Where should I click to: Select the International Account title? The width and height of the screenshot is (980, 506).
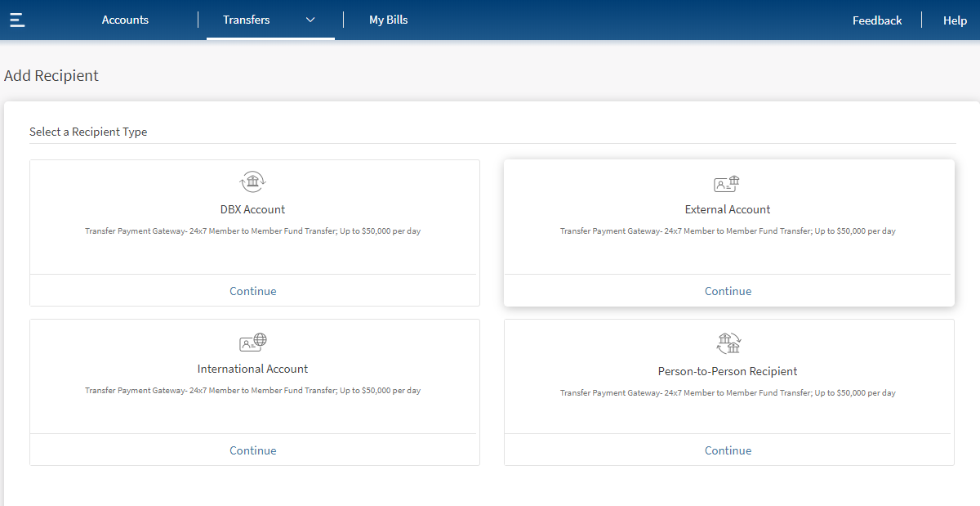point(253,369)
